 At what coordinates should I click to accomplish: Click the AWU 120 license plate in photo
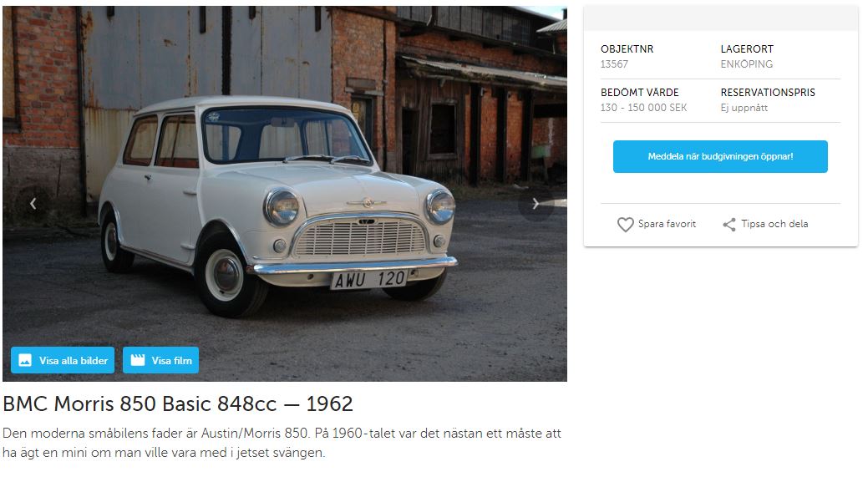click(369, 280)
